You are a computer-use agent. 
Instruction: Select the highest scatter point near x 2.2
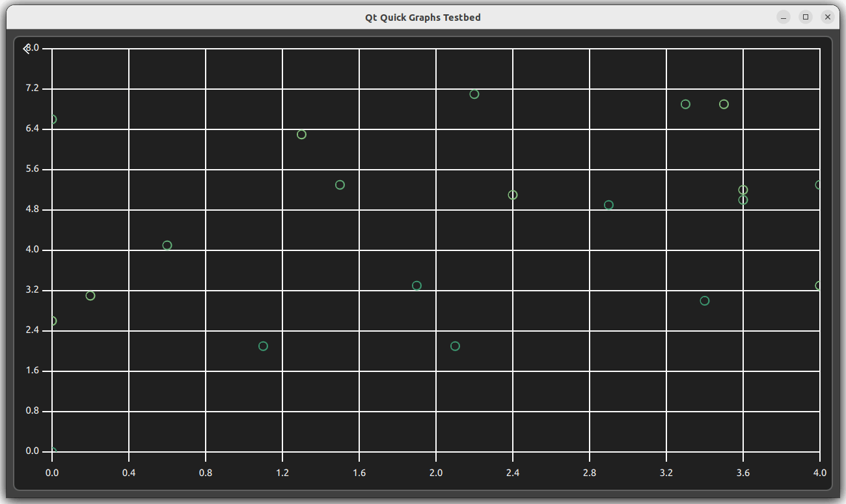click(x=474, y=94)
